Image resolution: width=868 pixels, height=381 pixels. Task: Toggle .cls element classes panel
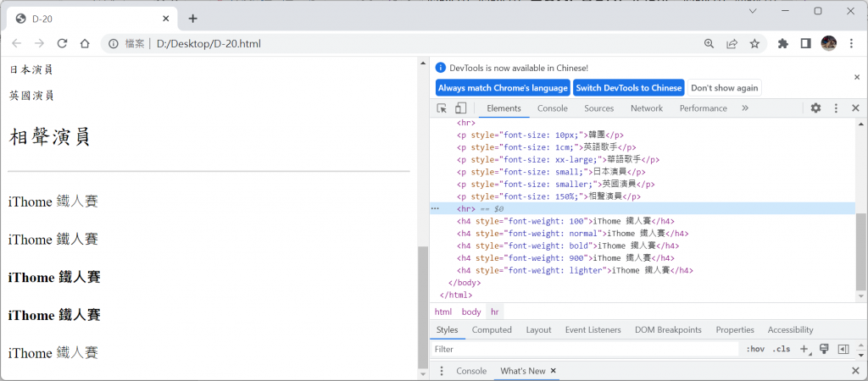coord(781,350)
